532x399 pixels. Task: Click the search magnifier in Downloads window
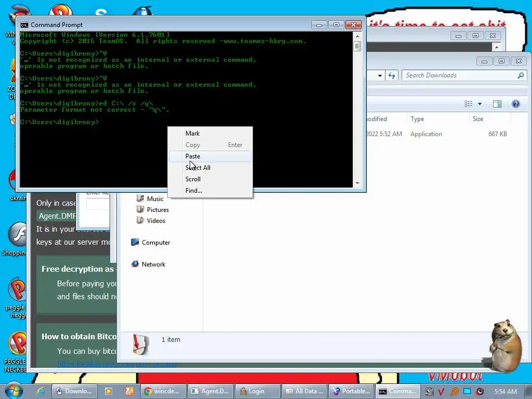click(x=521, y=75)
